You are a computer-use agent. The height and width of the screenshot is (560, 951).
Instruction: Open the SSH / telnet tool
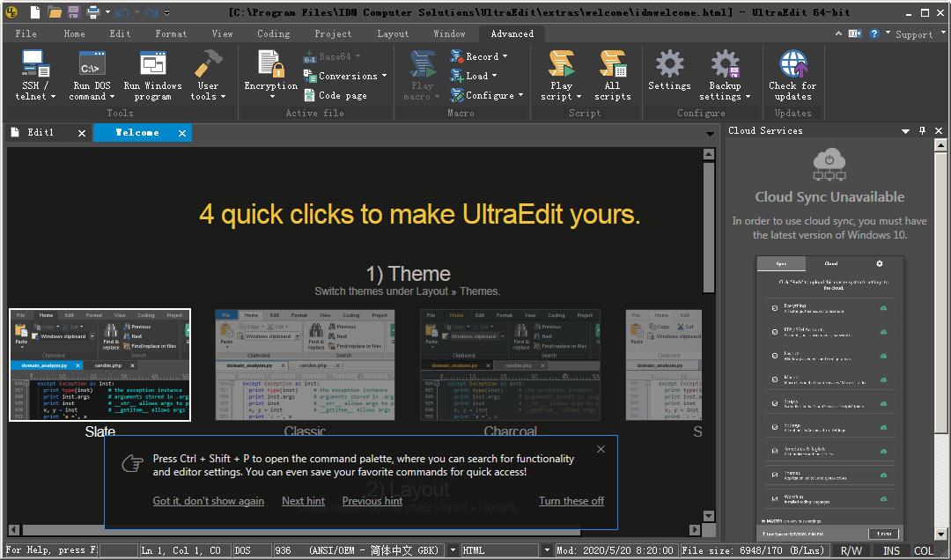[x=35, y=75]
